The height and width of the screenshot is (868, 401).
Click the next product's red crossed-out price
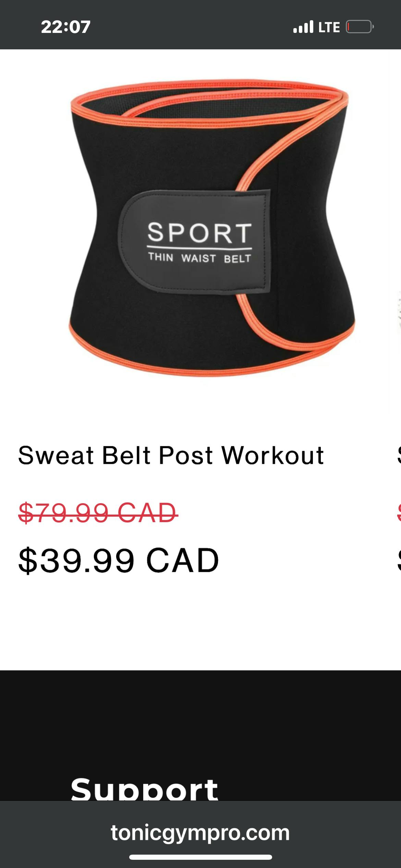tap(399, 513)
